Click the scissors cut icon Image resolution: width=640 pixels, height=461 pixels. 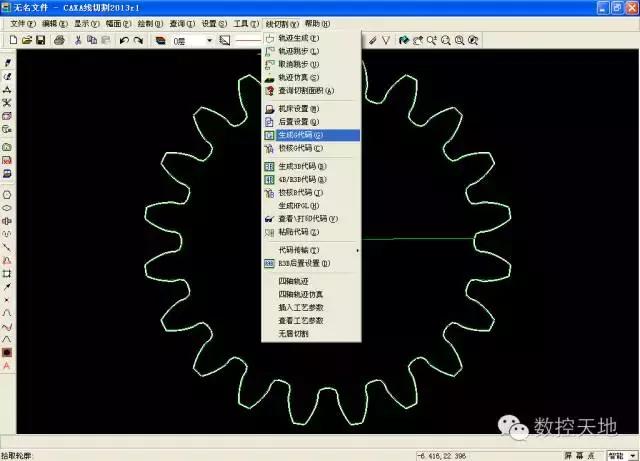(78, 40)
